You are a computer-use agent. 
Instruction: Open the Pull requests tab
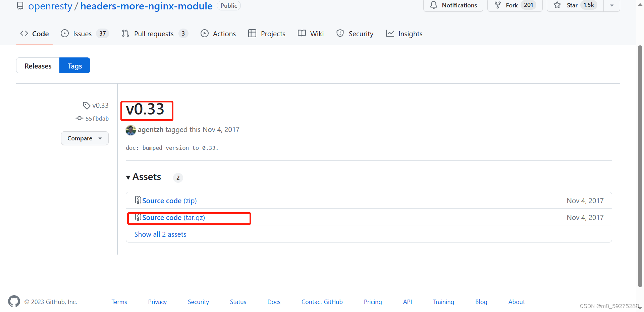[x=155, y=34]
